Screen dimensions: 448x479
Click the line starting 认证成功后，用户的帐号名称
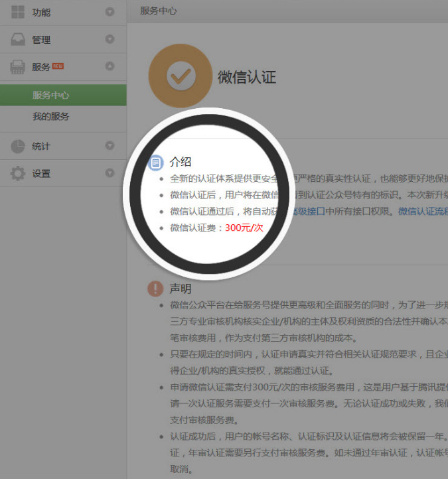[309, 437]
